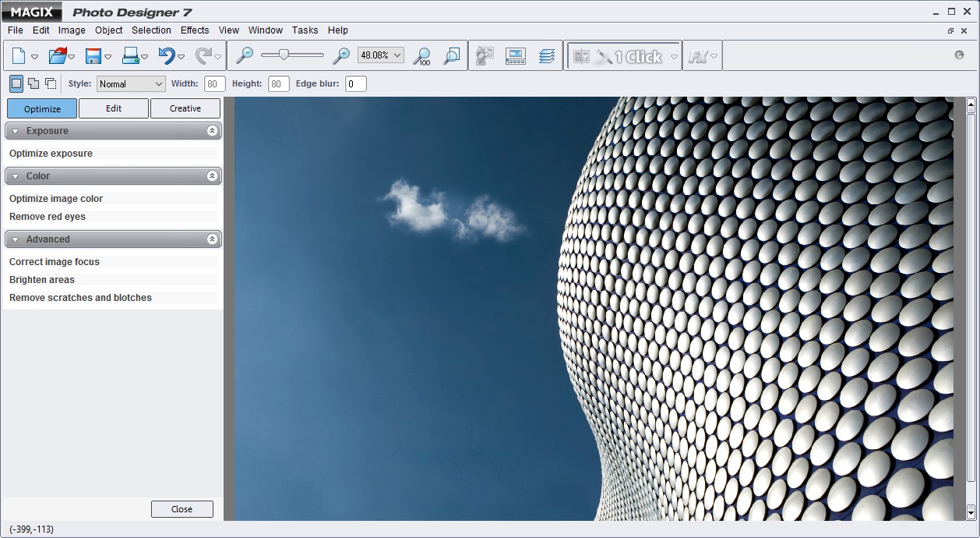The height and width of the screenshot is (538, 980).
Task: Collapse the Exposure section chevron
Action: pyautogui.click(x=212, y=131)
